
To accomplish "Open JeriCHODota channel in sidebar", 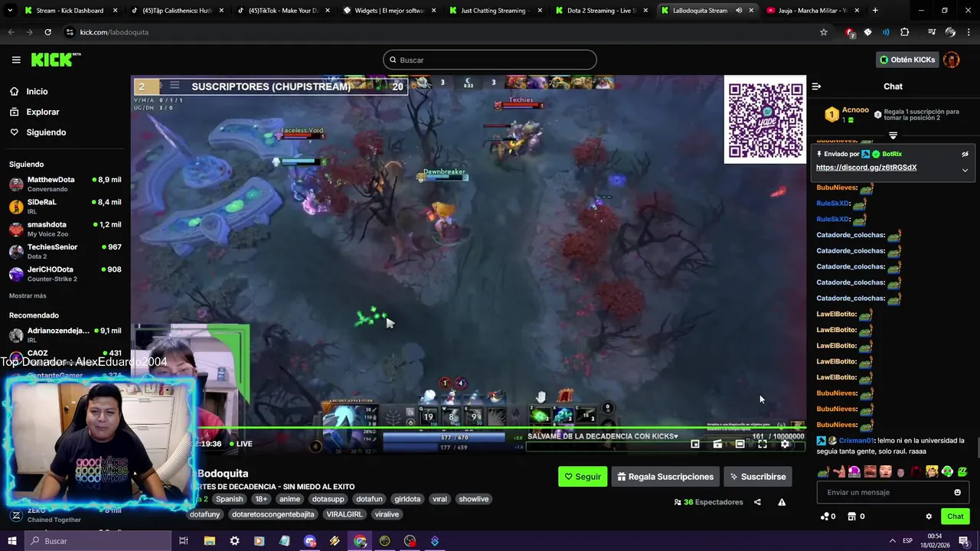I will coord(65,274).
